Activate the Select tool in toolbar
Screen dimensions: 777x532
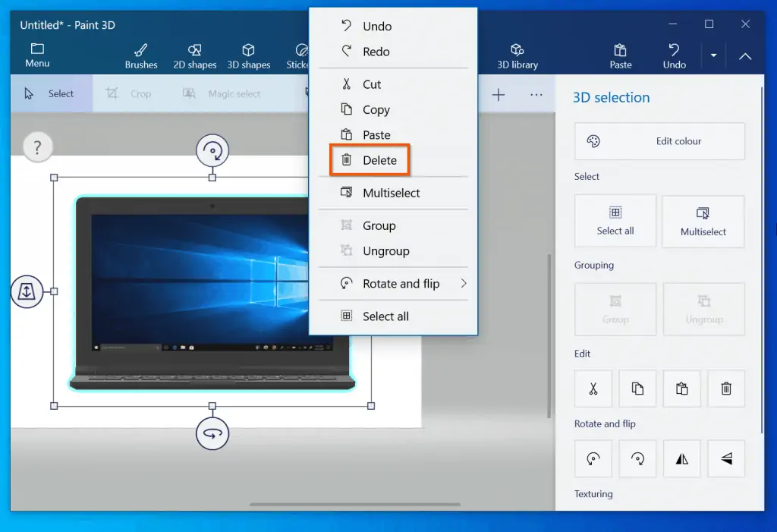pyautogui.click(x=50, y=94)
